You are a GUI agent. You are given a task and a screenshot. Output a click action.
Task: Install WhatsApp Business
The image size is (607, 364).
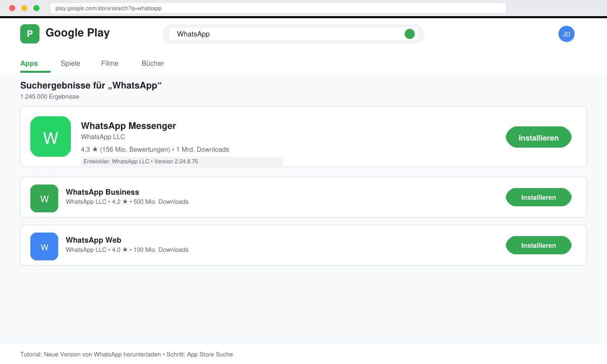[x=539, y=197]
